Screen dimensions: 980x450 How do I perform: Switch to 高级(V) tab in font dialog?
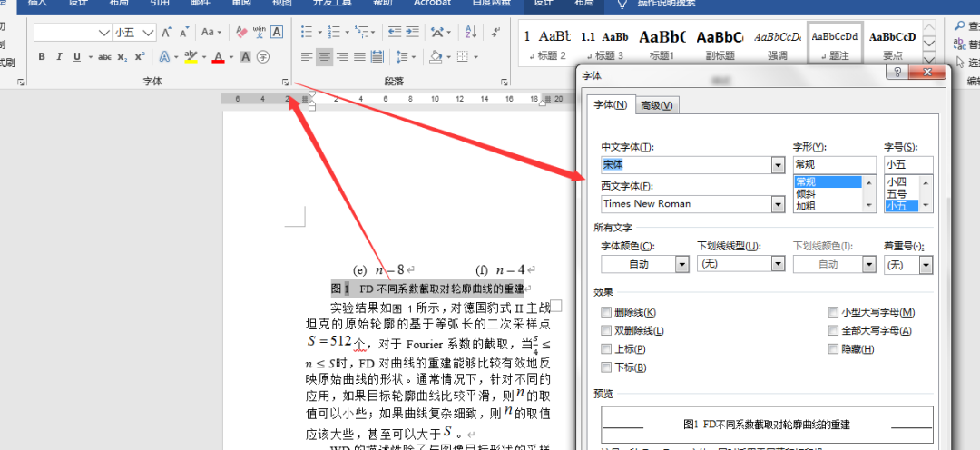[x=656, y=105]
